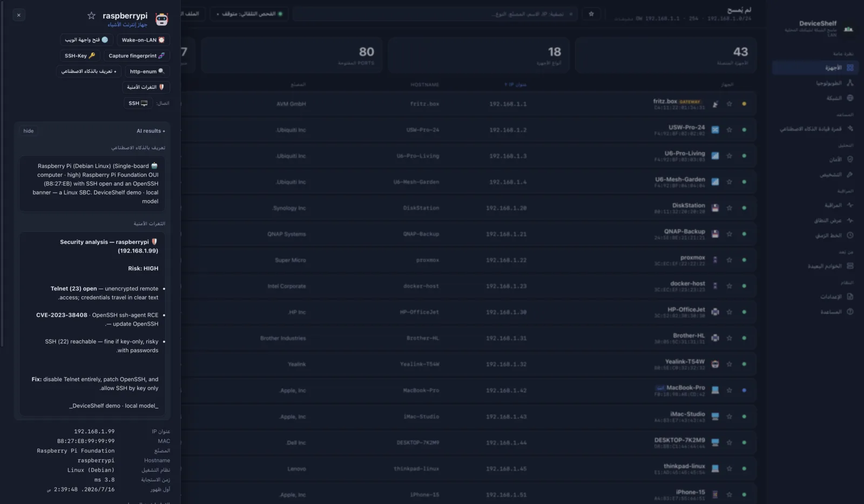Send Wake-on-LAN to raspberrypi
This screenshot has height=504, width=864.
pos(143,40)
